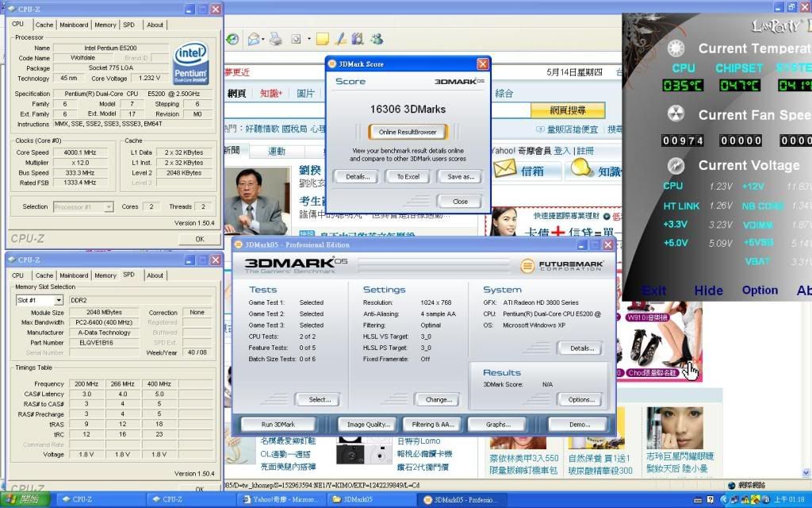Viewport: 812px width, 508px height.
Task: Click the blue pen edit toolbar icon
Action: point(340,39)
